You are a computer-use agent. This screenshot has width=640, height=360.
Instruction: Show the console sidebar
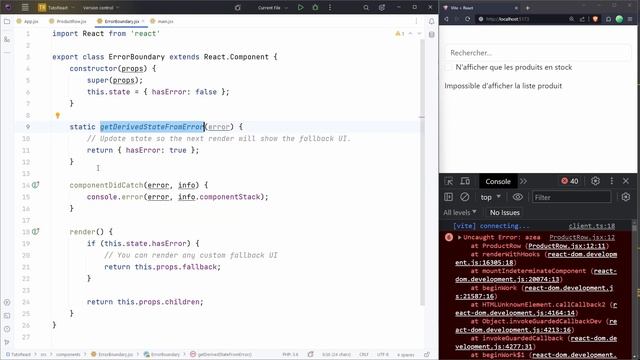point(449,197)
